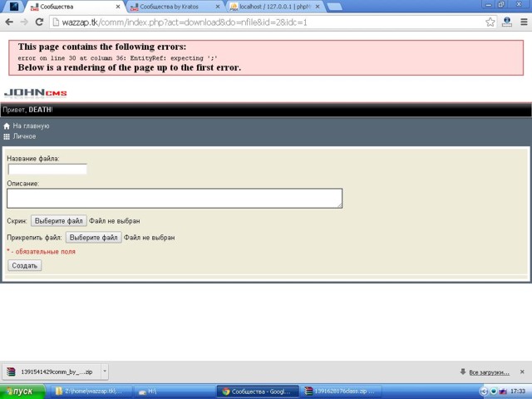532x399 pixels.
Task: Close the localhost phpMyAdmin tab
Action: point(318,7)
